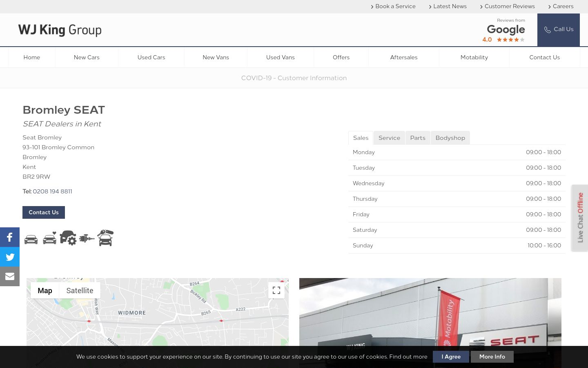This screenshot has height=368, width=588.
Task: Click the Call Us button
Action: pyautogui.click(x=559, y=30)
